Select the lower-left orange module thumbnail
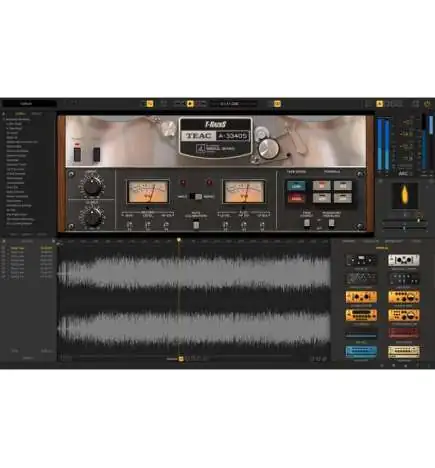Screen dimensions: 435x468 (361, 315)
